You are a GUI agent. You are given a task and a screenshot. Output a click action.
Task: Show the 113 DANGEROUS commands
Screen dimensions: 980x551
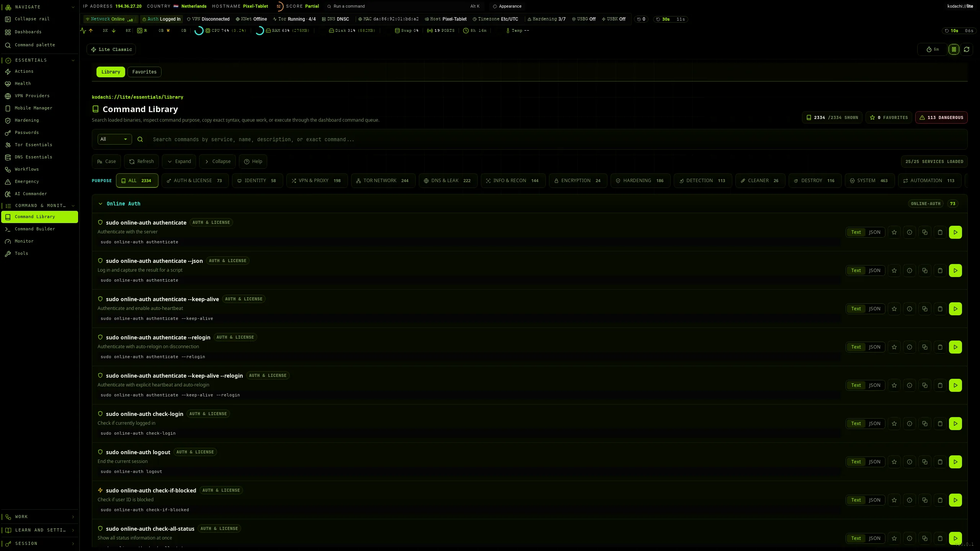pyautogui.click(x=941, y=117)
